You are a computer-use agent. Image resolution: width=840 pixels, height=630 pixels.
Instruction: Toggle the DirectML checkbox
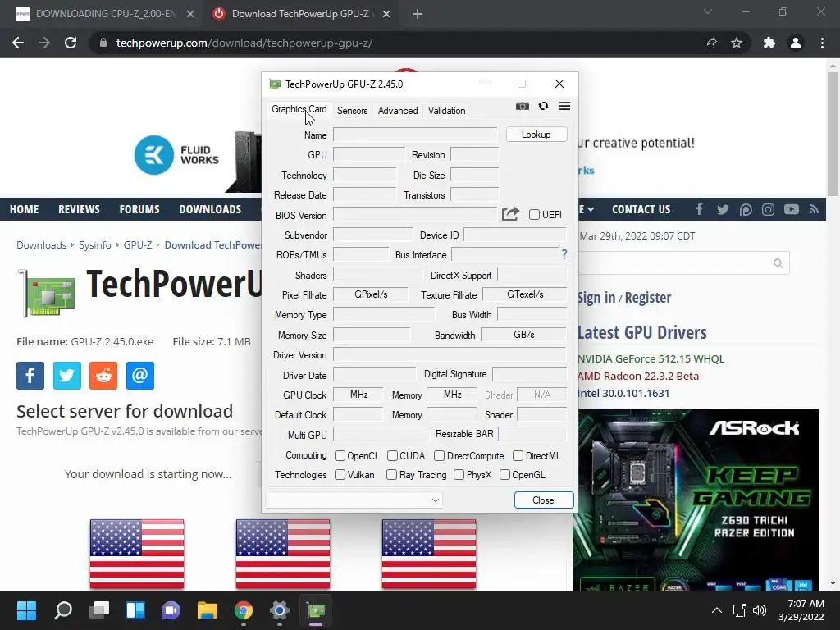[518, 456]
